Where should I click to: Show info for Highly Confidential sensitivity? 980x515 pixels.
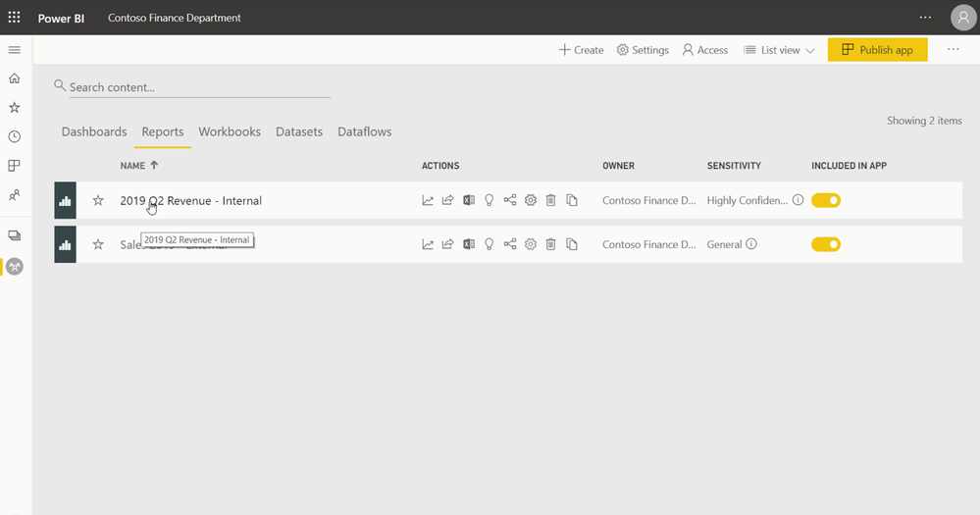tap(799, 200)
